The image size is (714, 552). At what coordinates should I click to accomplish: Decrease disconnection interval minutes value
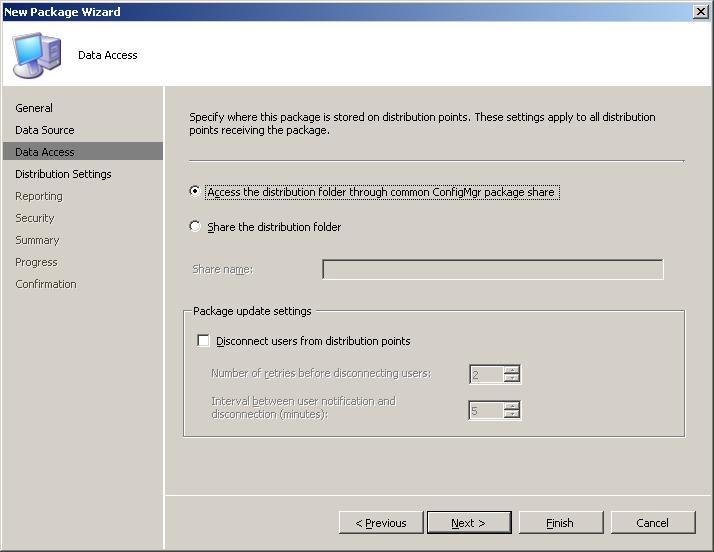point(512,414)
